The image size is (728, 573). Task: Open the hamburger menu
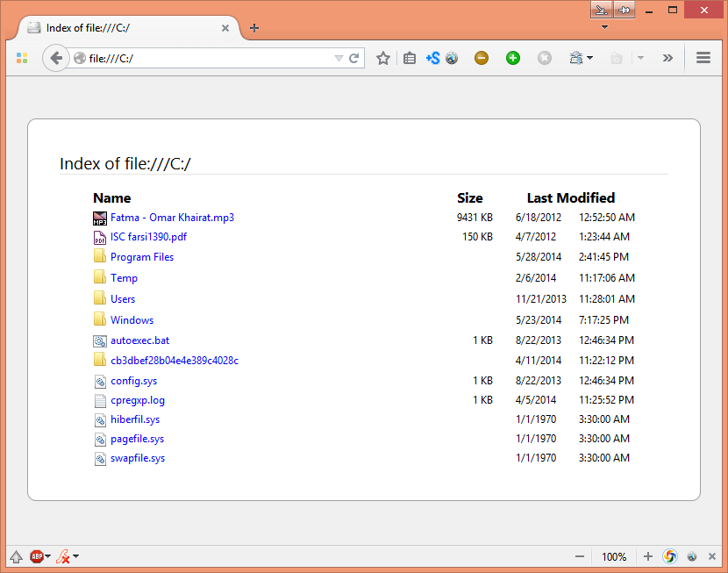tap(703, 58)
